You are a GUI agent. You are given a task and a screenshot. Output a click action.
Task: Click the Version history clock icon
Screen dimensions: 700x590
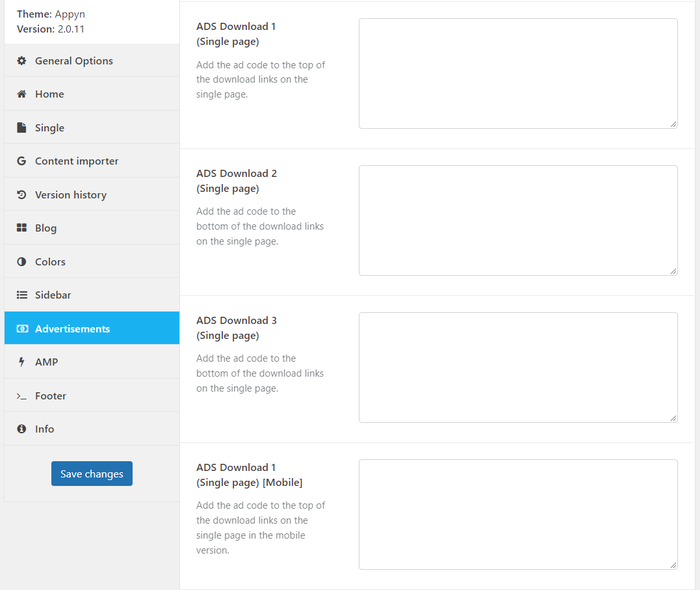click(x=21, y=194)
